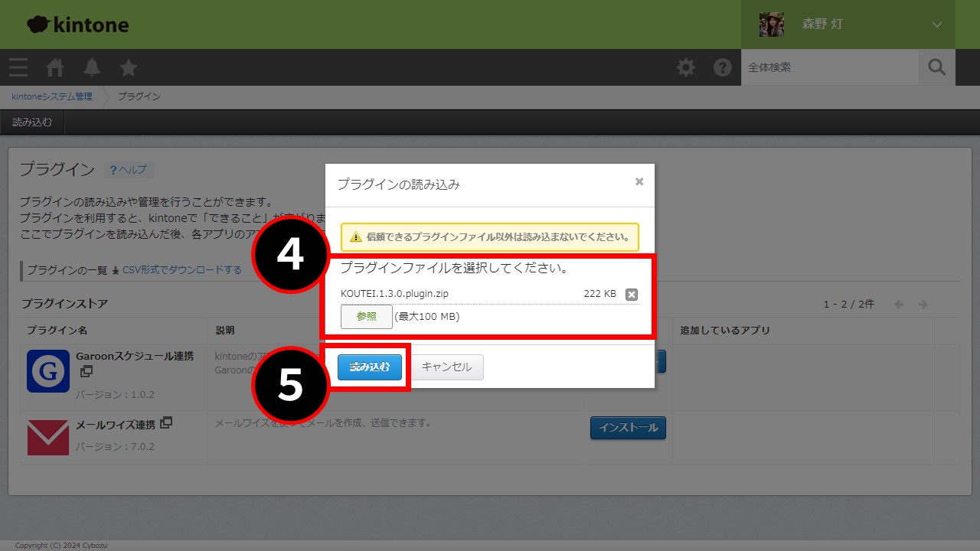Expand the user account dropdown arrow
The width and height of the screenshot is (980, 551).
pos(937,24)
